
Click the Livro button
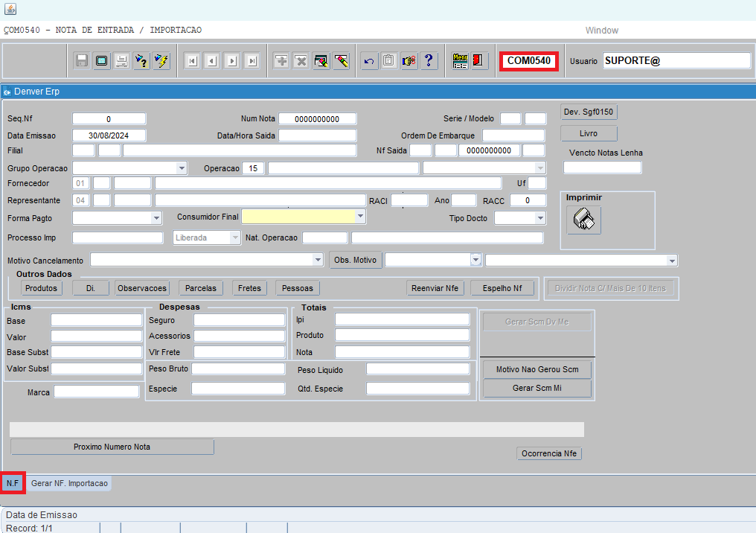(589, 133)
